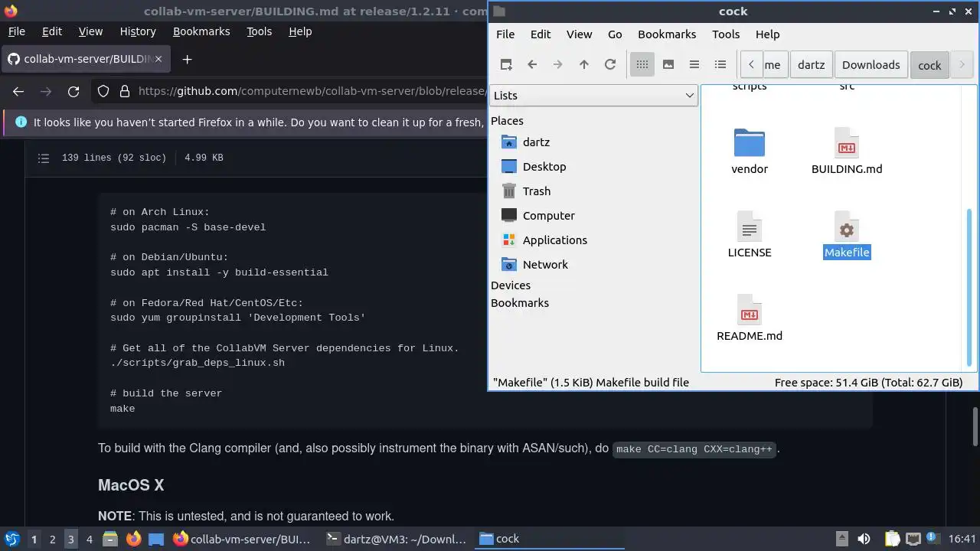
Task: Go to parent folder in file manager
Action: point(584,65)
